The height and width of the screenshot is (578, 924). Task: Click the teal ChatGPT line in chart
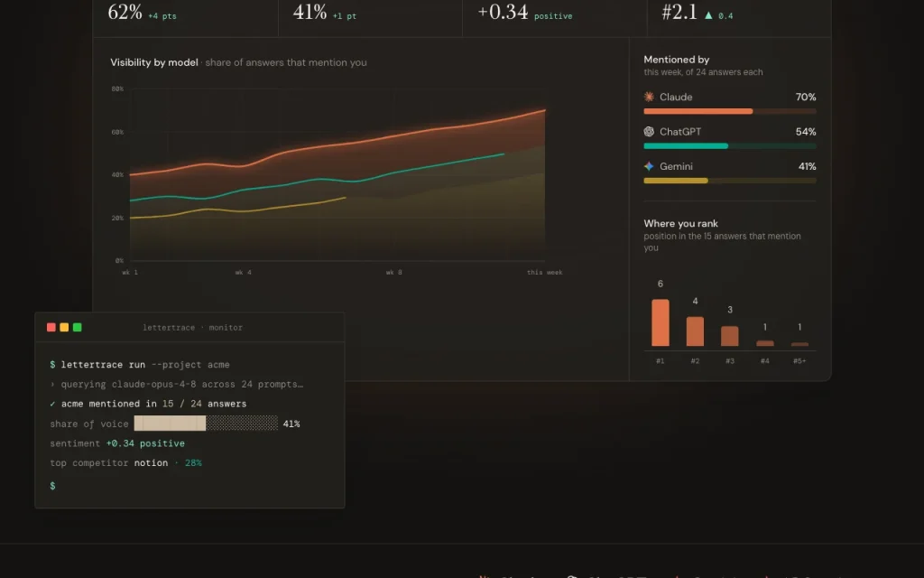pos(317,180)
